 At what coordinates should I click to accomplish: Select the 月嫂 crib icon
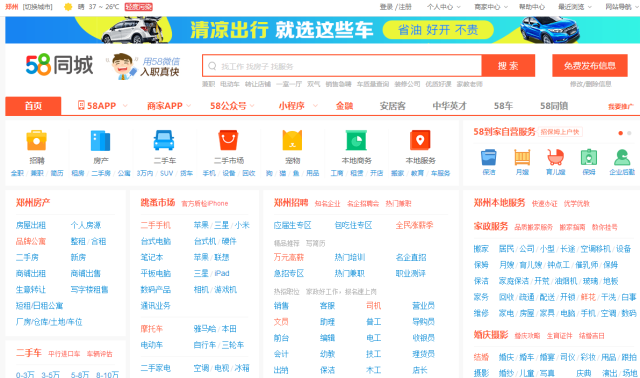(522, 157)
